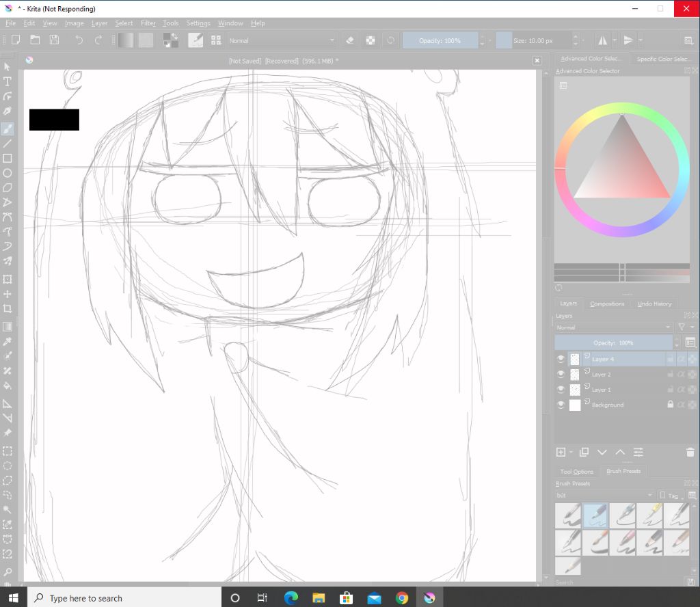Select the Gradient draw tool in toolbox
Screen dimensions: 700x607
point(7,327)
